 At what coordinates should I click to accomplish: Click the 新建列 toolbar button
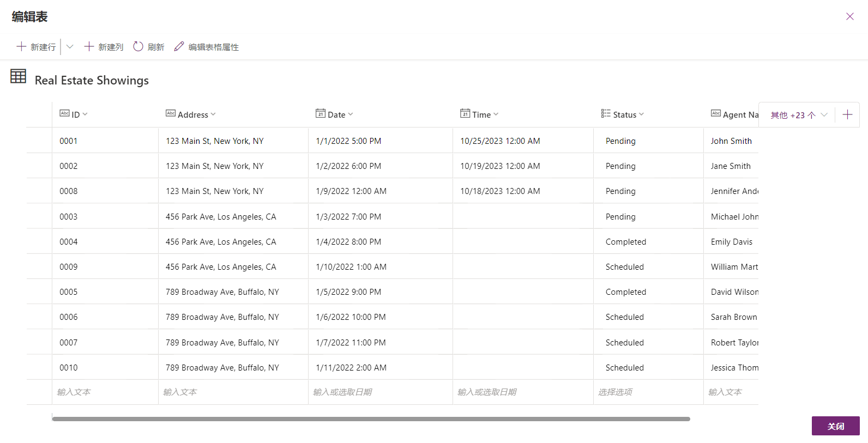[104, 47]
